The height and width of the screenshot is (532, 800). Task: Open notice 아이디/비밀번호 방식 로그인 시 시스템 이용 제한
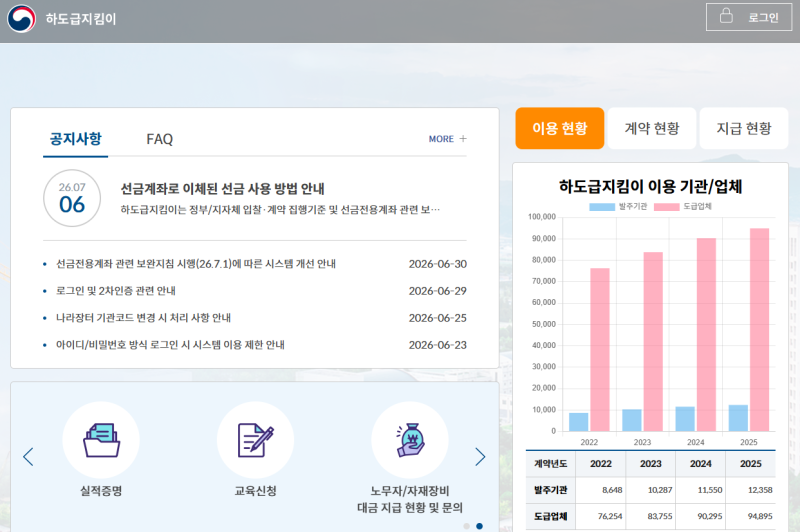tap(170, 345)
